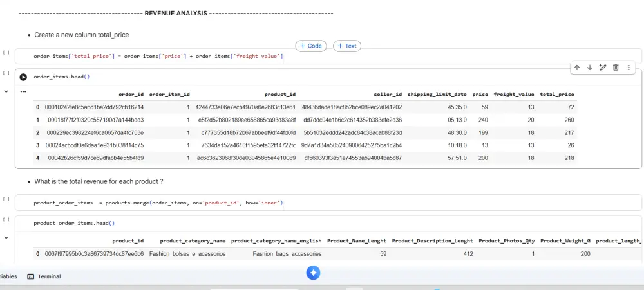Click seller id dd7ddc04e1b6c2c614352b383efe2d36
Viewport: 644px width, 290px height.
click(353, 120)
